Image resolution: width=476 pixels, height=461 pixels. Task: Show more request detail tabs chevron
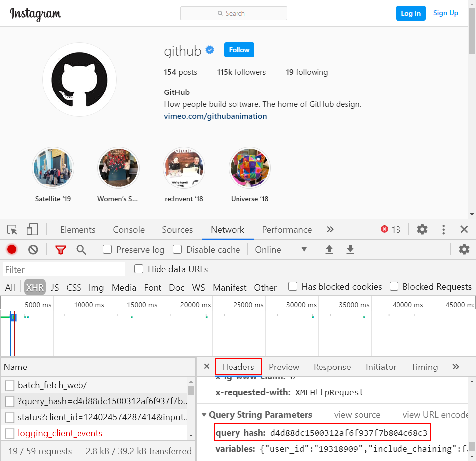click(455, 367)
